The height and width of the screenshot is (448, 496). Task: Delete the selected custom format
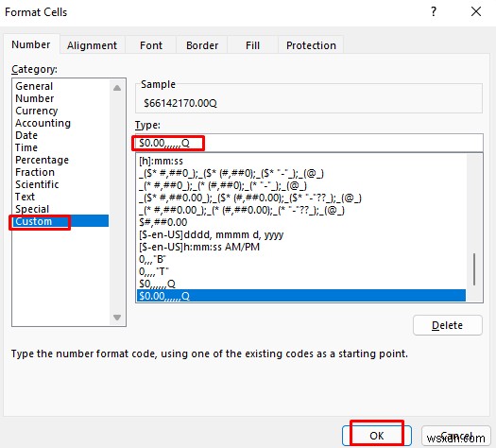447,325
